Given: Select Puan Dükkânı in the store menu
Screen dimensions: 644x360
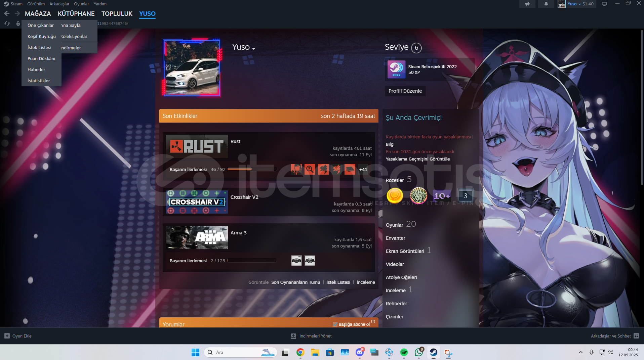Looking at the screenshot, I should [x=41, y=58].
